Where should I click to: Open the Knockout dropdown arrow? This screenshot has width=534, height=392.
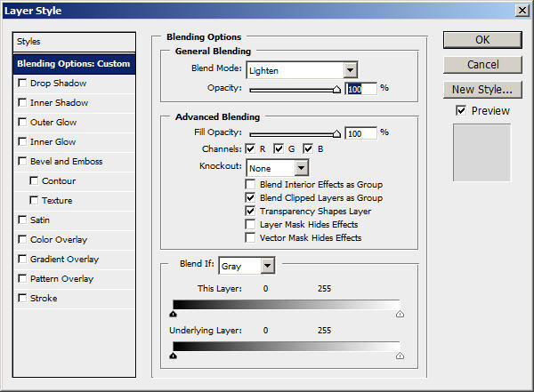click(x=301, y=168)
